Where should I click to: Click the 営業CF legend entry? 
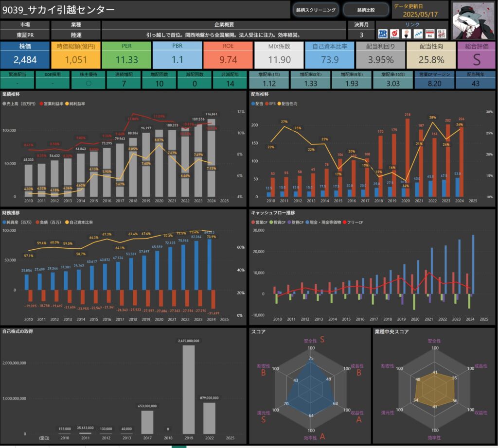[x=260, y=222]
